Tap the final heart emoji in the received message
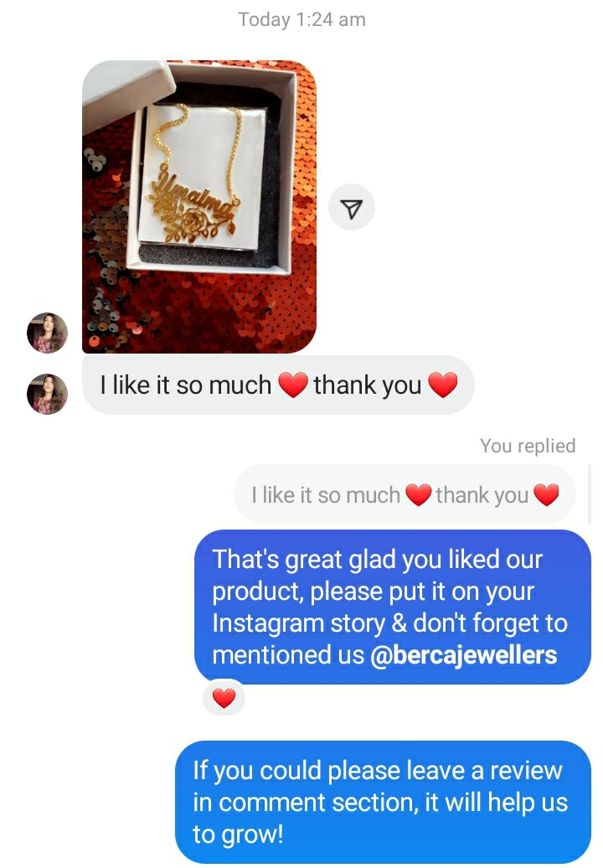 (x=442, y=385)
